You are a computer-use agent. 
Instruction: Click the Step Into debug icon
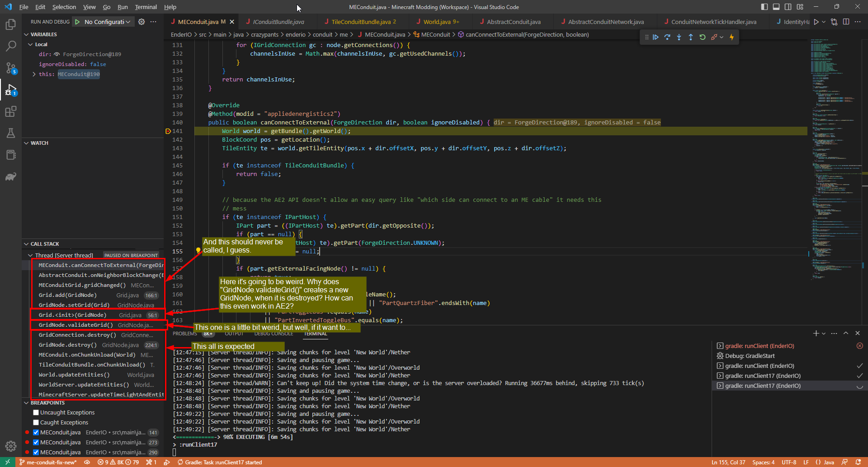tap(679, 37)
